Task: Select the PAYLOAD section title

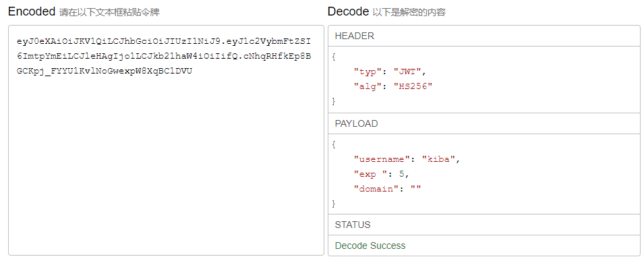Action: pyautogui.click(x=357, y=123)
